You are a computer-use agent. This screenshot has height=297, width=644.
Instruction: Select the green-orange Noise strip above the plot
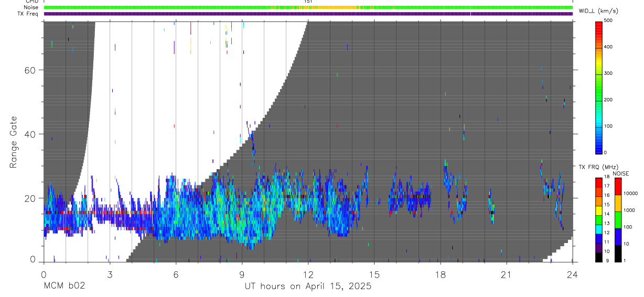click(x=308, y=8)
